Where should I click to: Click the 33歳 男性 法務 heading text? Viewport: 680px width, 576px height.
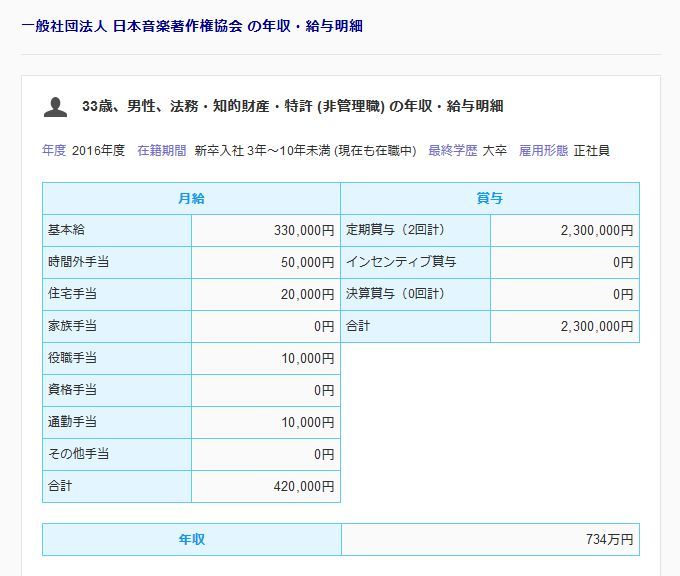pos(292,106)
